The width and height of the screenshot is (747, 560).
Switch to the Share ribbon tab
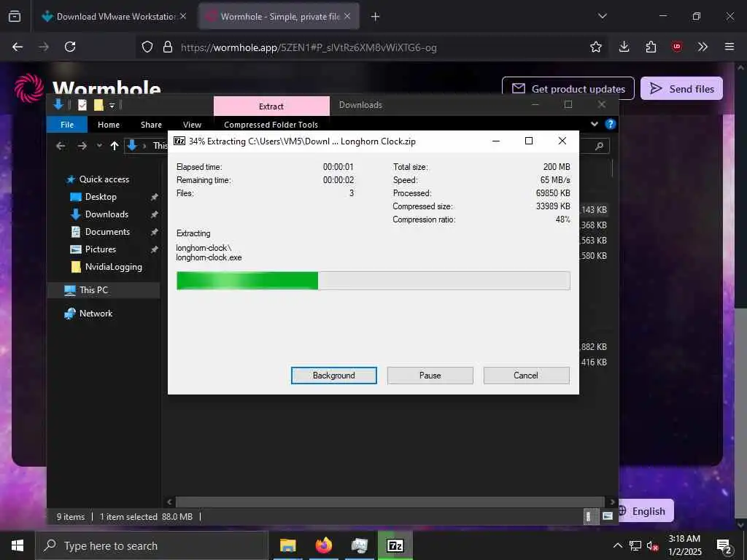pos(151,125)
